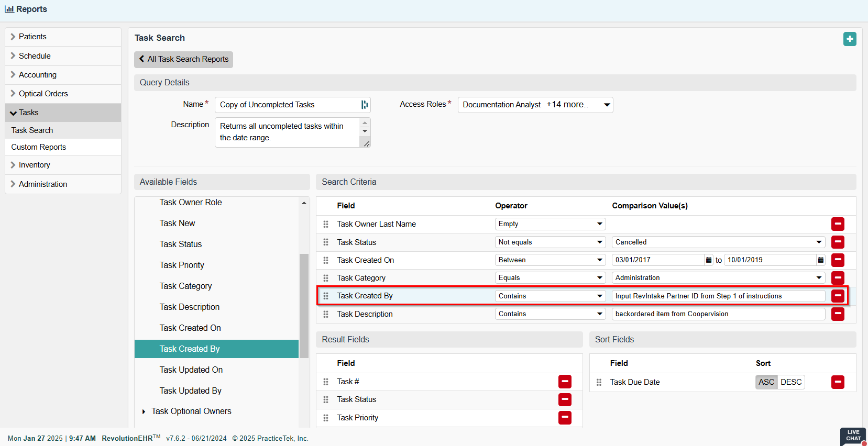Screen dimensions: 868x446
Task: Set Task Due Date sort to DESC
Action: pos(791,382)
